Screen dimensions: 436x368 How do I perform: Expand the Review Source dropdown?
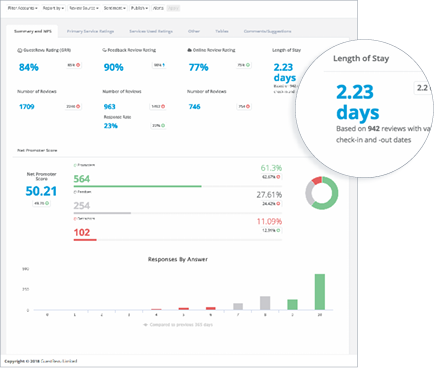(x=84, y=8)
